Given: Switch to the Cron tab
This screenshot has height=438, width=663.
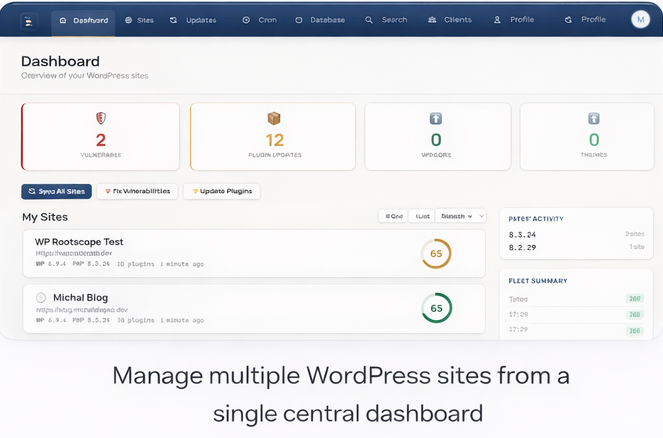Looking at the screenshot, I should pyautogui.click(x=260, y=20).
